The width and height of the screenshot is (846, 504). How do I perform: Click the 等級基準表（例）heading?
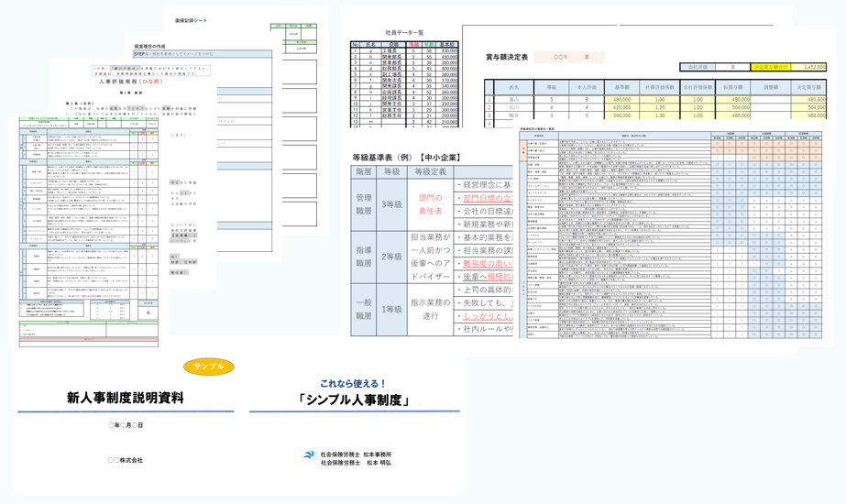click(x=405, y=158)
